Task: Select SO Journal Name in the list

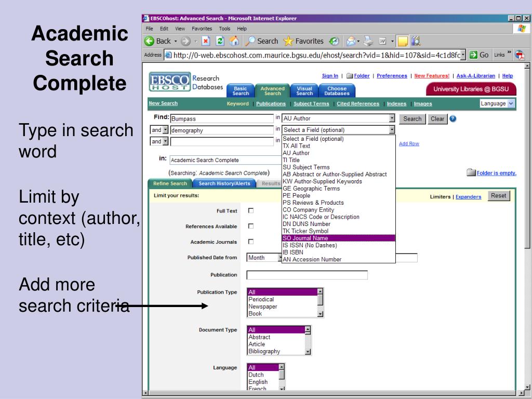Action: point(339,238)
